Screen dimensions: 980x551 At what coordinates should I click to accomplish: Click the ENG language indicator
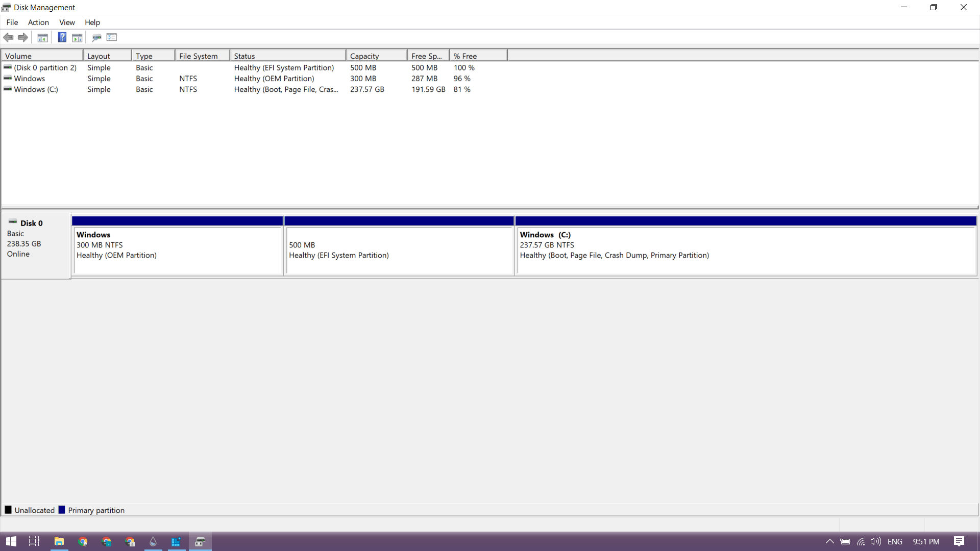896,542
